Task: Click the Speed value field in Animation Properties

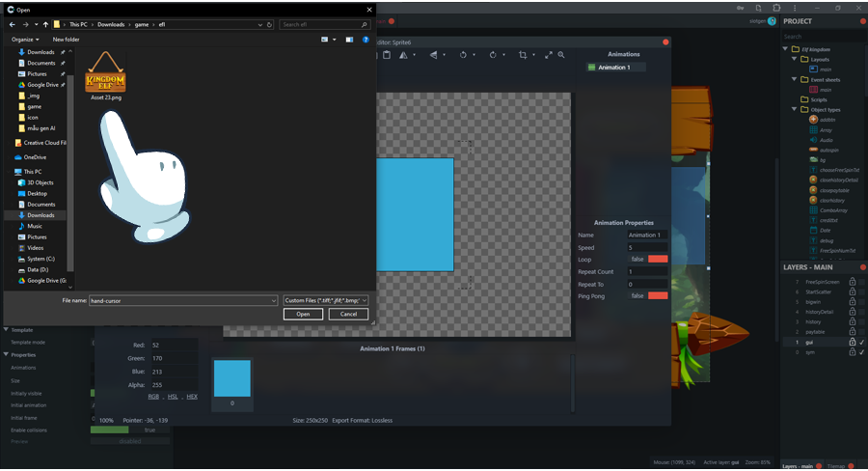Action: [647, 247]
